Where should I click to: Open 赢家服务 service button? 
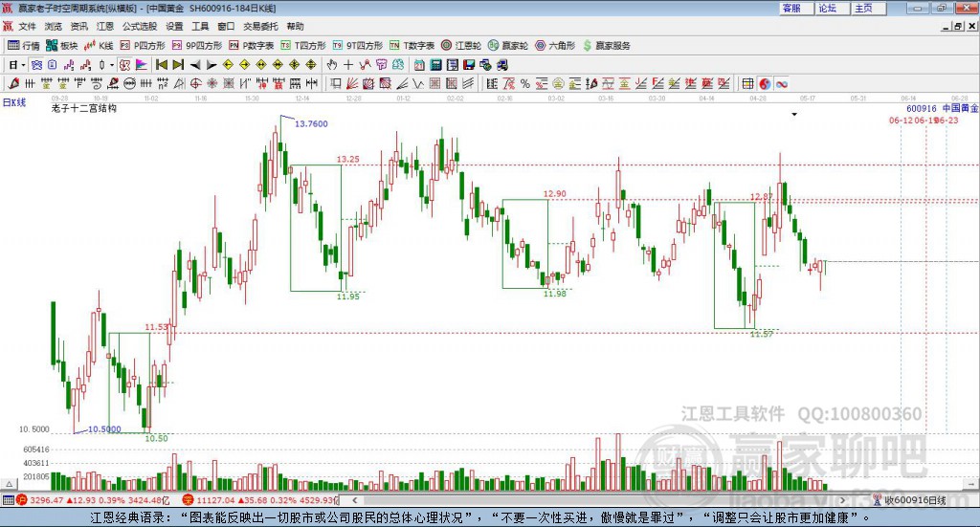[606, 46]
